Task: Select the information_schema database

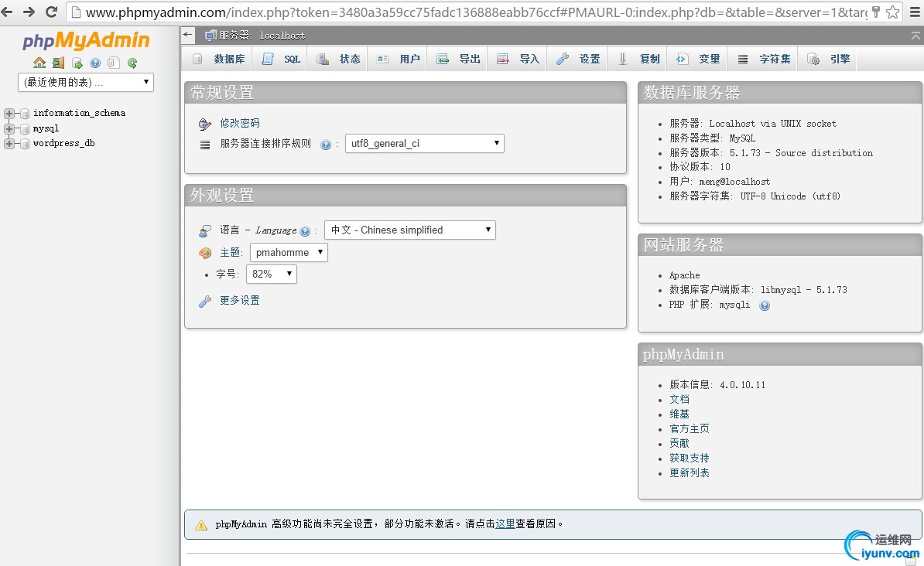Action: (x=79, y=113)
